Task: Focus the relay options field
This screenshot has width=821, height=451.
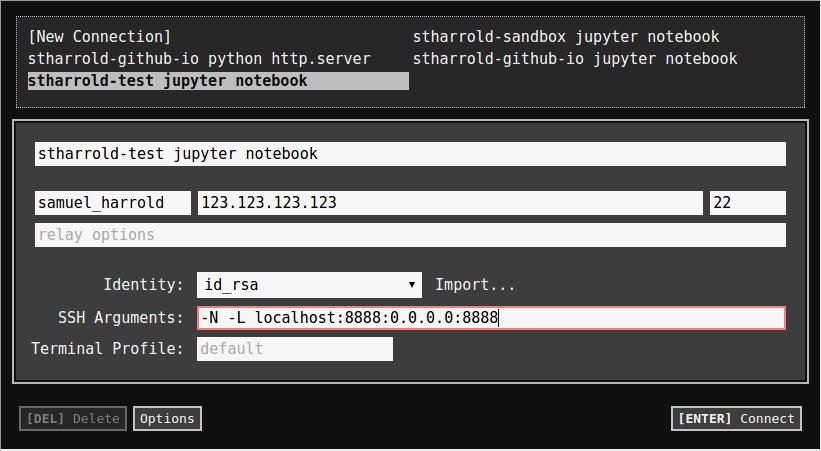Action: (x=410, y=235)
